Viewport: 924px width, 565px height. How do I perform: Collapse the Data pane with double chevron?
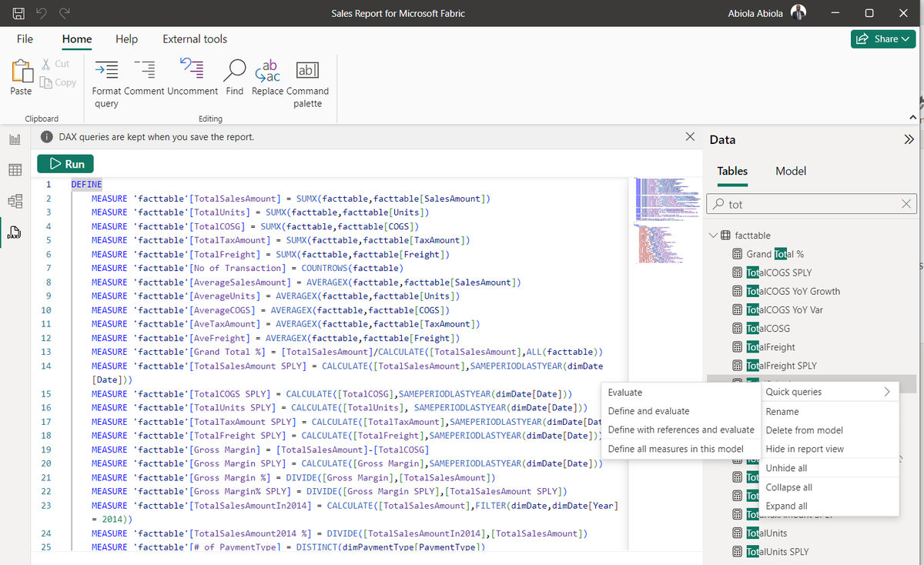tap(909, 139)
